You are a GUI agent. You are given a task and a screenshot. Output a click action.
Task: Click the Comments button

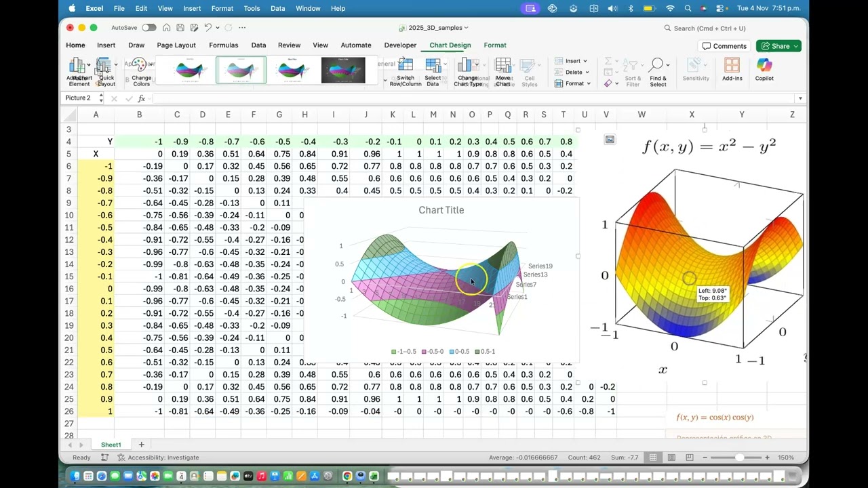(724, 46)
